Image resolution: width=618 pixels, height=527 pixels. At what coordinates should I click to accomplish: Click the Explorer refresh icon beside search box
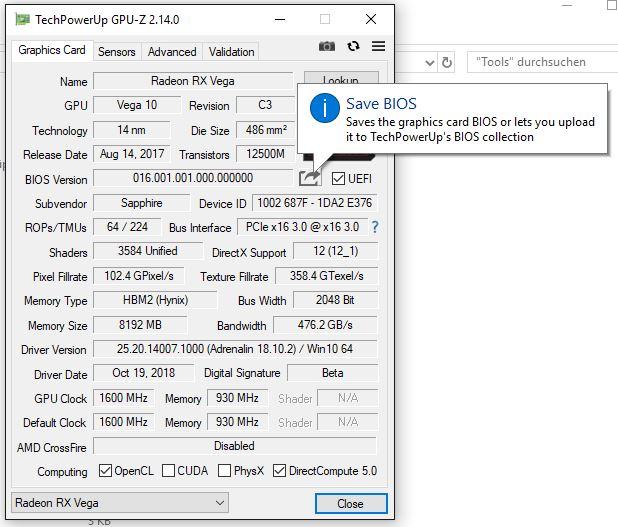pos(447,62)
